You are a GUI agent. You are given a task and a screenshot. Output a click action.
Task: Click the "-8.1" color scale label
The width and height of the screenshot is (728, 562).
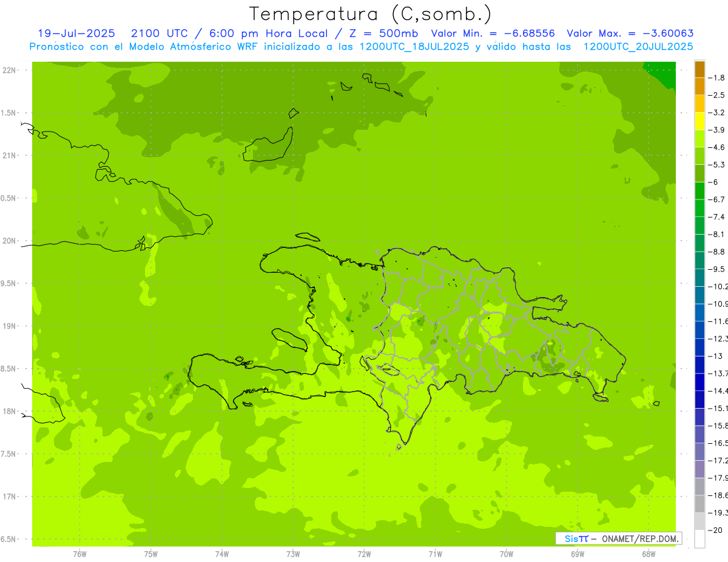click(716, 234)
